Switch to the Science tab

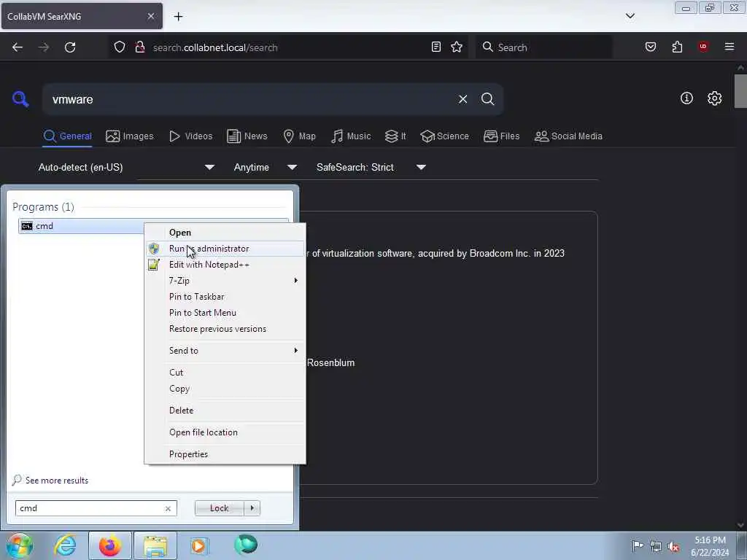(444, 136)
